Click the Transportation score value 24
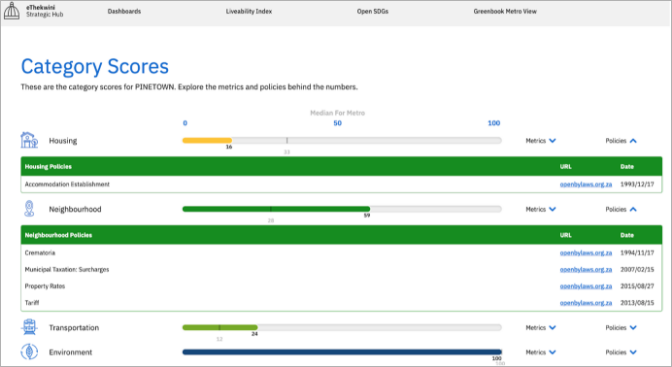Screen dimensions: 672x367 [x=255, y=334]
